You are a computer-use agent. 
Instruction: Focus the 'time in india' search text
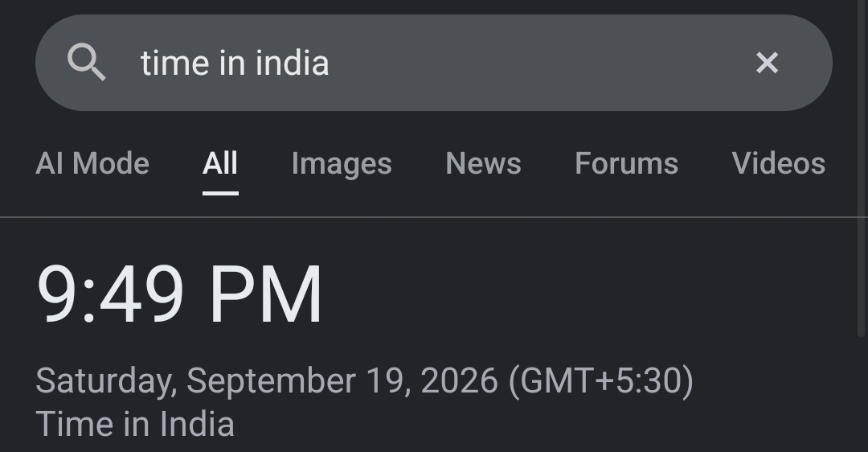coord(235,63)
